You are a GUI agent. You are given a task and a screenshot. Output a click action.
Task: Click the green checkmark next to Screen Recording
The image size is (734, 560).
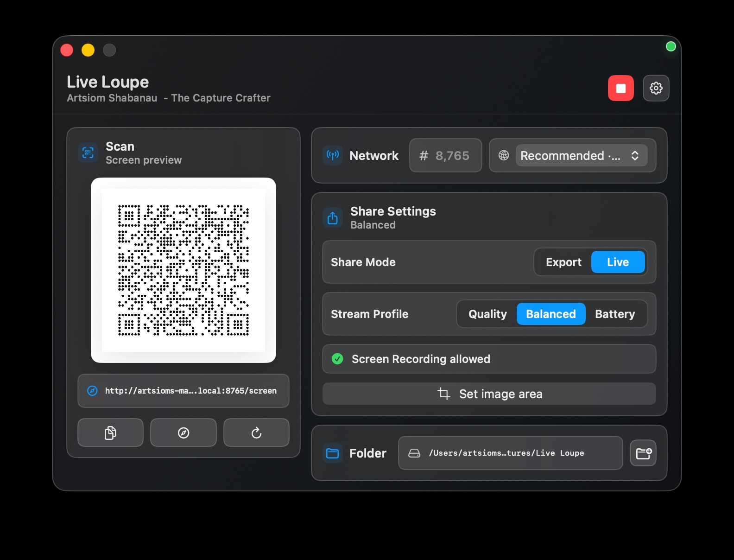point(337,359)
